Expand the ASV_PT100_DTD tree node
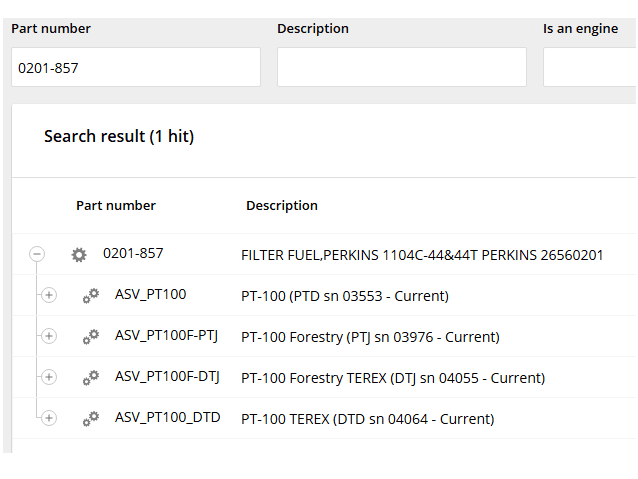 (x=49, y=418)
